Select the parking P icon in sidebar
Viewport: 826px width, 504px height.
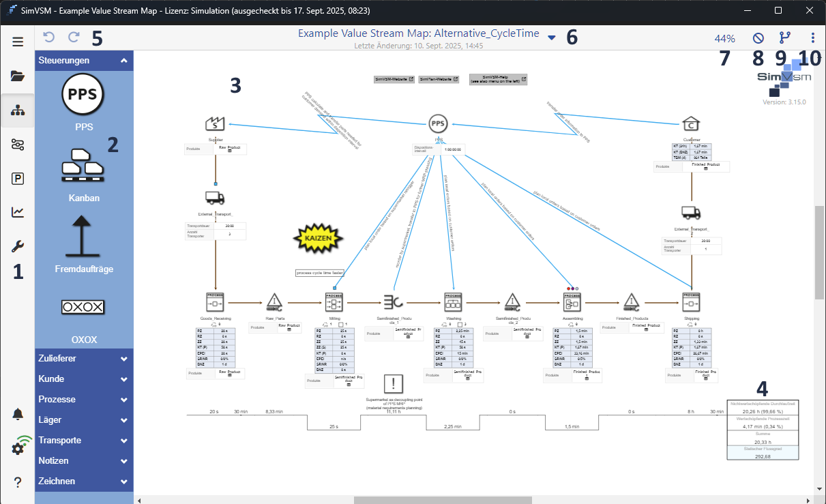pos(18,179)
